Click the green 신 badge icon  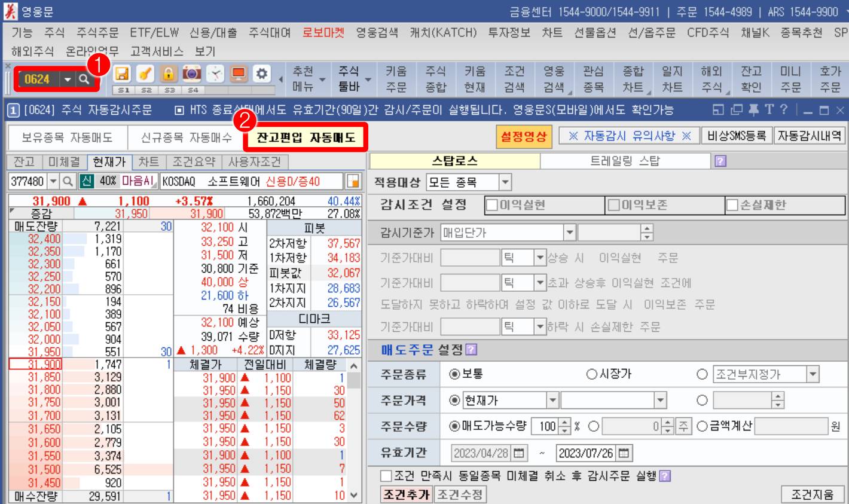pos(87,181)
